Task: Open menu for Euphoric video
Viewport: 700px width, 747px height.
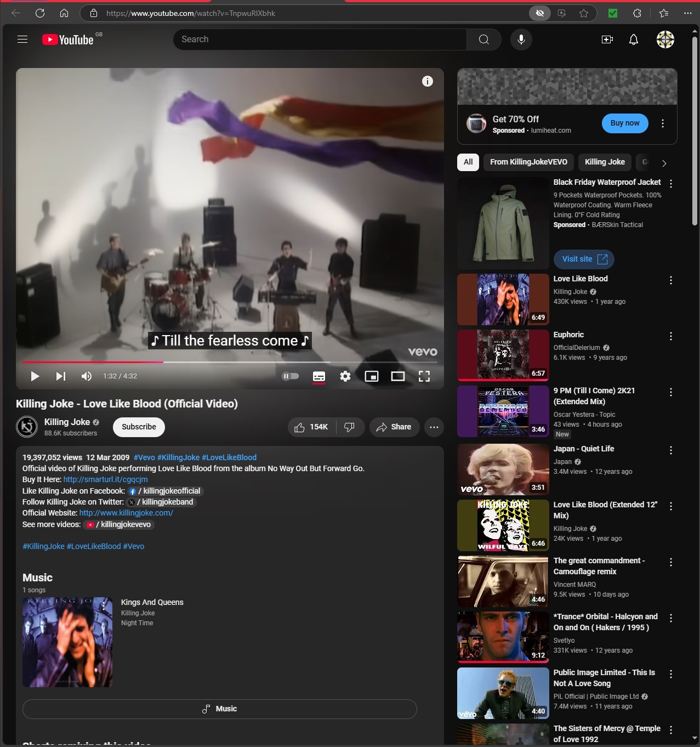Action: (671, 336)
